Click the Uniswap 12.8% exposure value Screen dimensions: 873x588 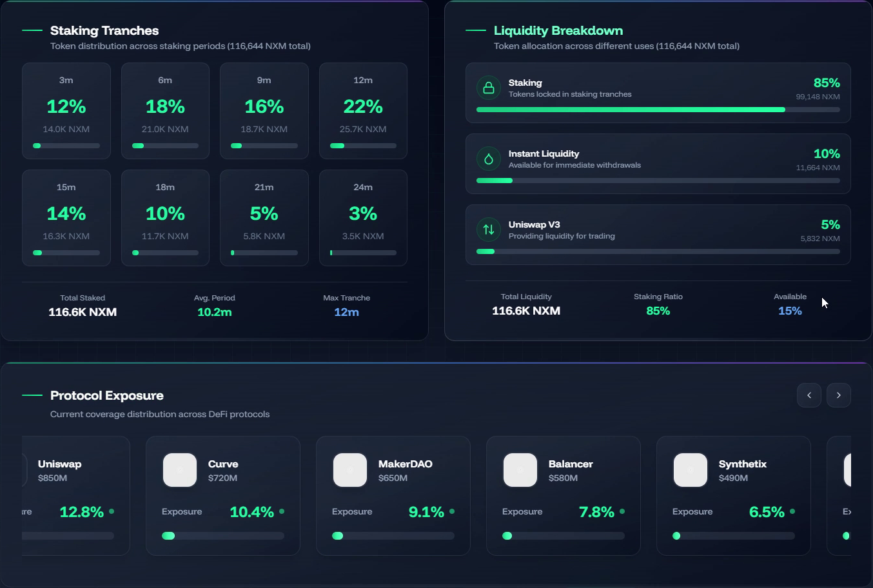click(x=81, y=512)
